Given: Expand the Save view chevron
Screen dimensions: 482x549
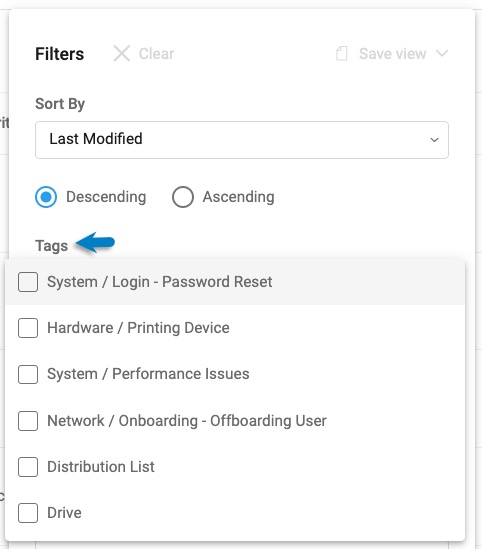Looking at the screenshot, I should click(x=442, y=54).
